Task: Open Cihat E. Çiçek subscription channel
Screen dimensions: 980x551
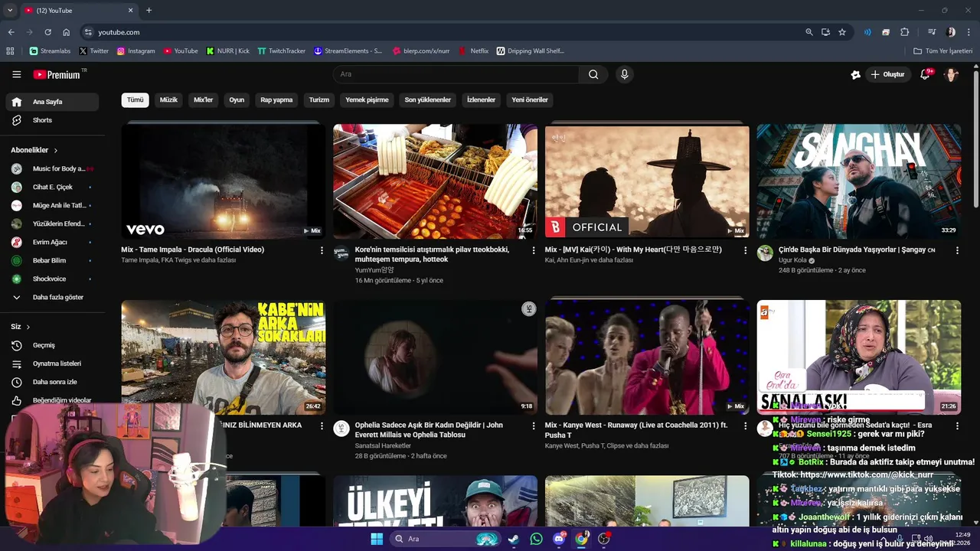Action: pos(52,187)
